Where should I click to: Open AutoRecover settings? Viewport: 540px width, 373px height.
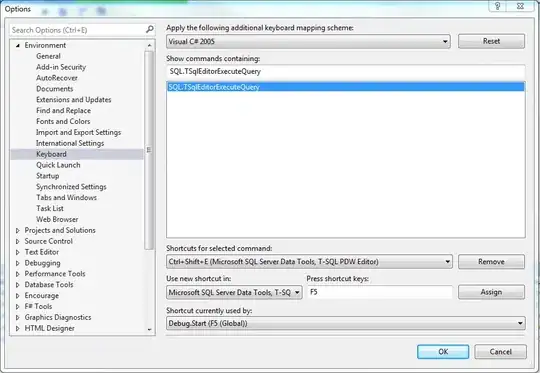click(57, 78)
